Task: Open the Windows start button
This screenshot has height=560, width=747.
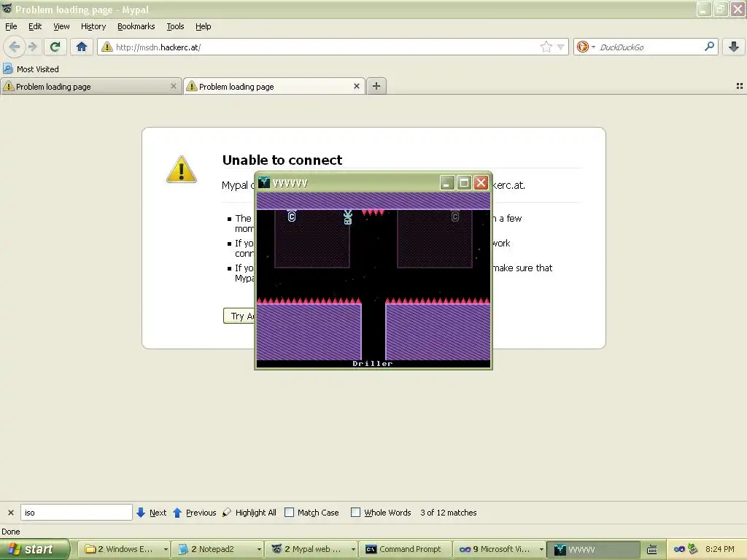Action: [34, 549]
